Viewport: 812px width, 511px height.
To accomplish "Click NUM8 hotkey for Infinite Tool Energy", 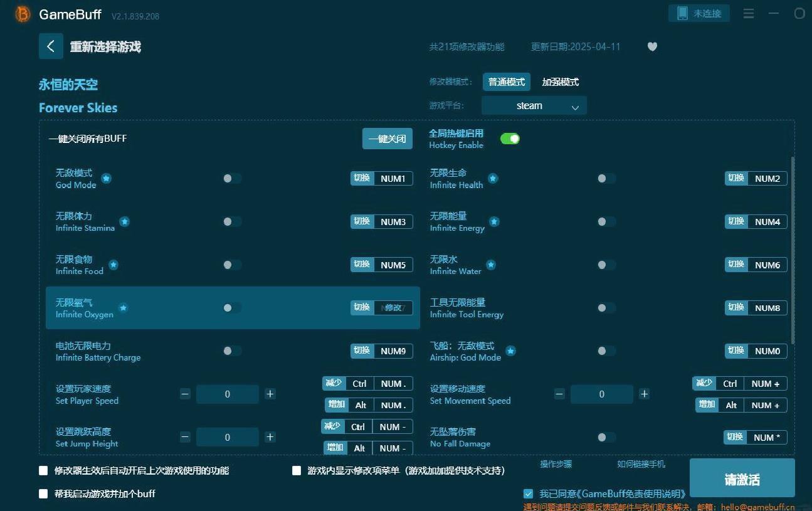I will click(x=767, y=308).
